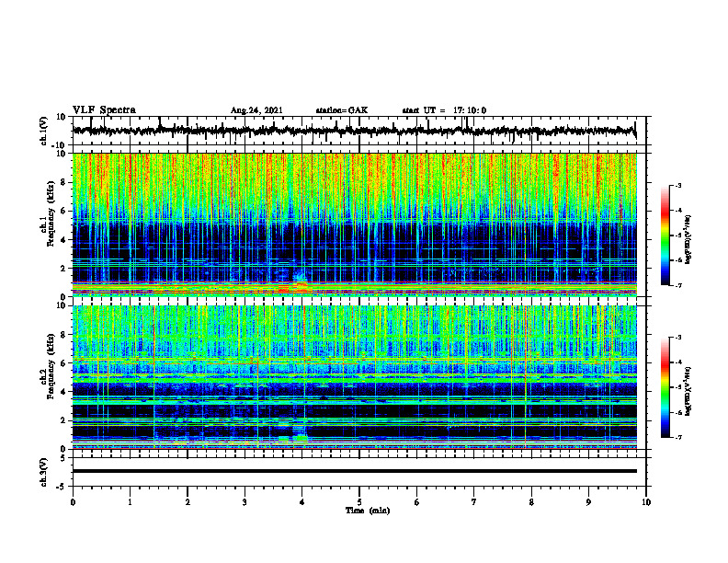Viewport: 728px width, 563px height.
Task: Select the "start UT = 17:10:0" text
Action: pyautogui.click(x=444, y=110)
